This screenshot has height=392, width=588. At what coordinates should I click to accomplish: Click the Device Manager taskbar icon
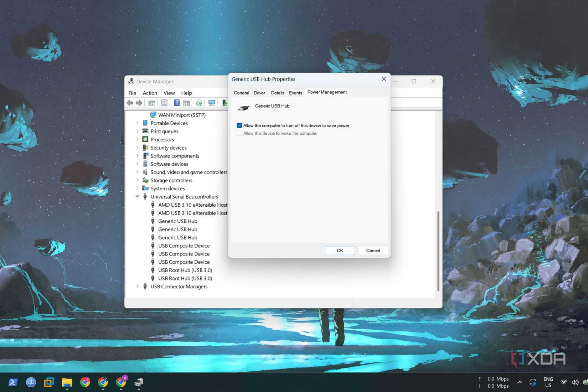pyautogui.click(x=139, y=382)
